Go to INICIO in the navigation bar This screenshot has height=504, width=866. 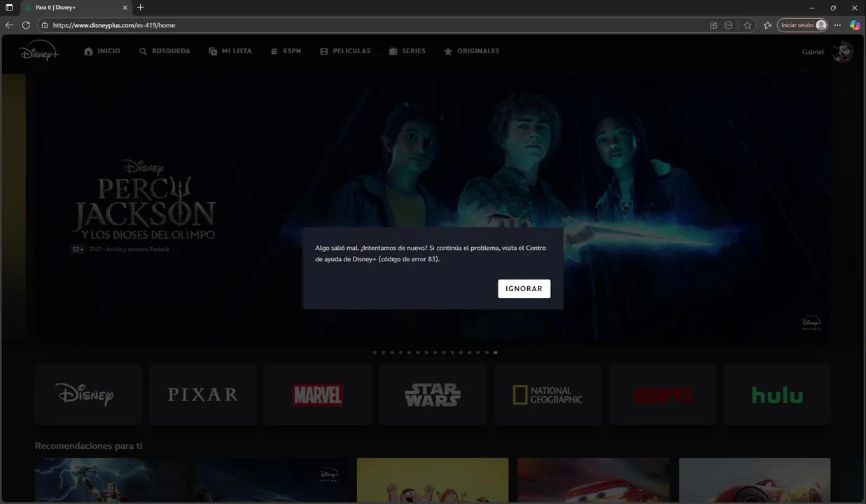(102, 51)
